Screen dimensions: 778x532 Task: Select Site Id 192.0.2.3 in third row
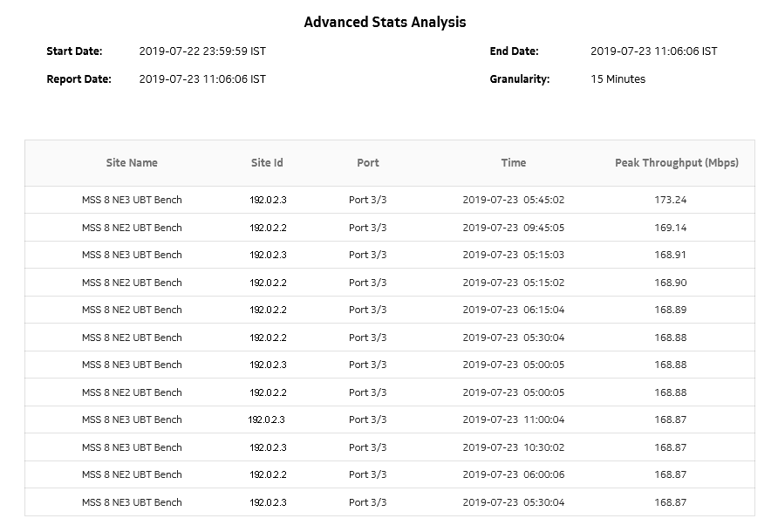(268, 255)
